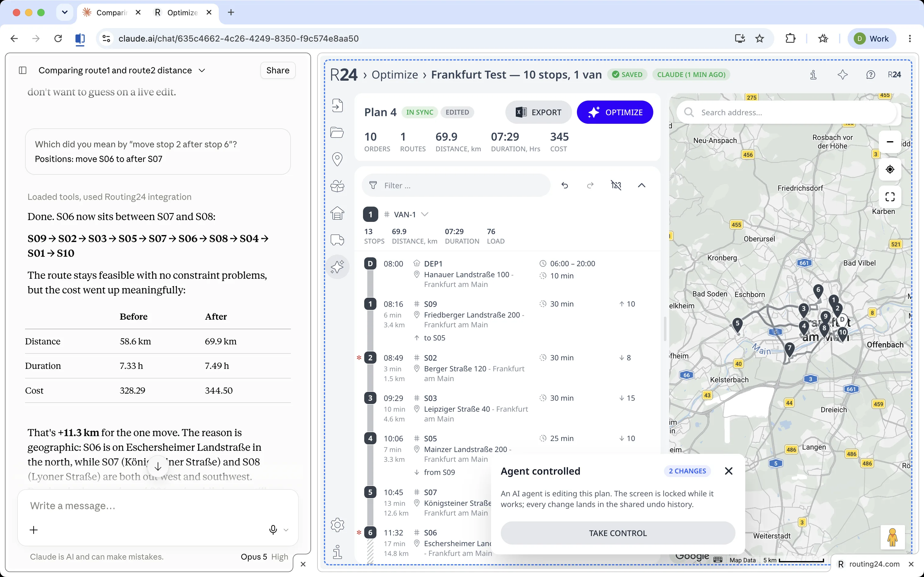
Task: Click the browser back arrow
Action: pos(14,39)
